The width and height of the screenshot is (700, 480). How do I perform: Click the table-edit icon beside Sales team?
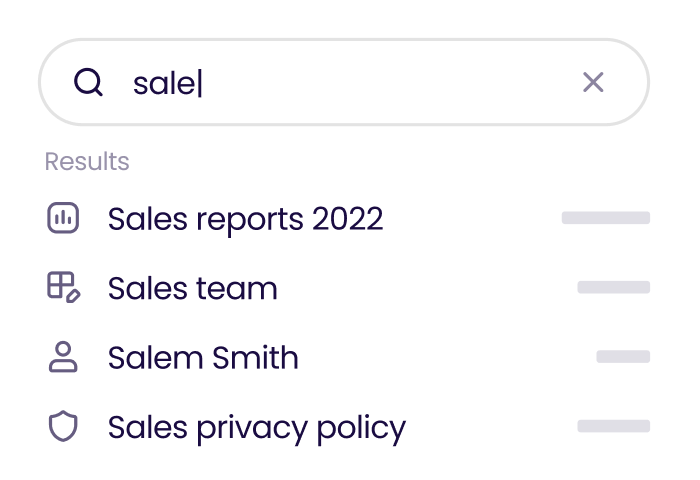tap(63, 288)
